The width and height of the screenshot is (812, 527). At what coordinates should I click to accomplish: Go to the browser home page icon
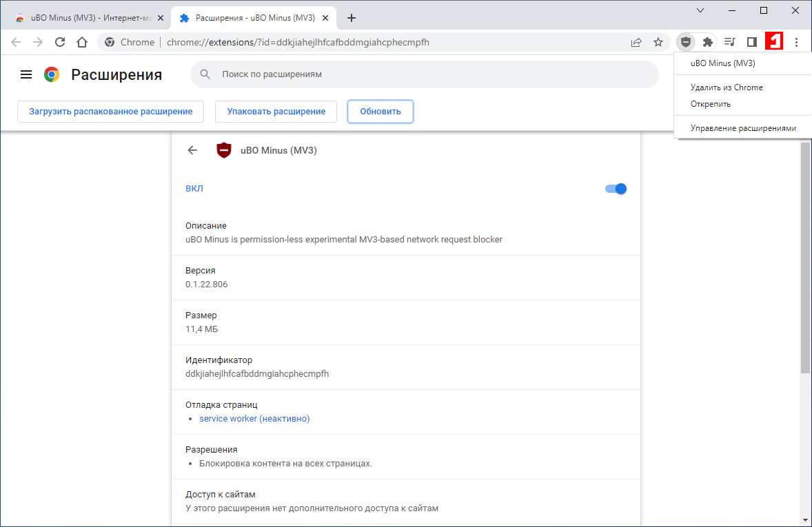pos(82,42)
